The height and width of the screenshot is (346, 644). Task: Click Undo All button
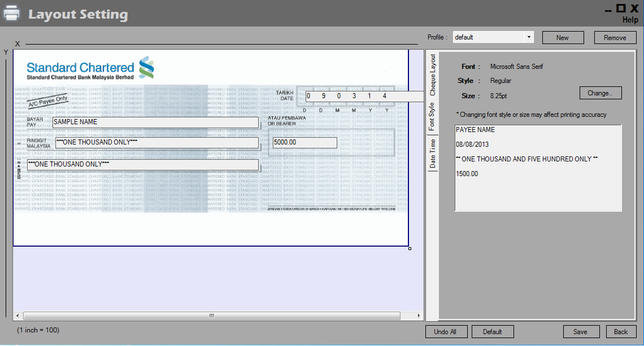click(x=446, y=331)
